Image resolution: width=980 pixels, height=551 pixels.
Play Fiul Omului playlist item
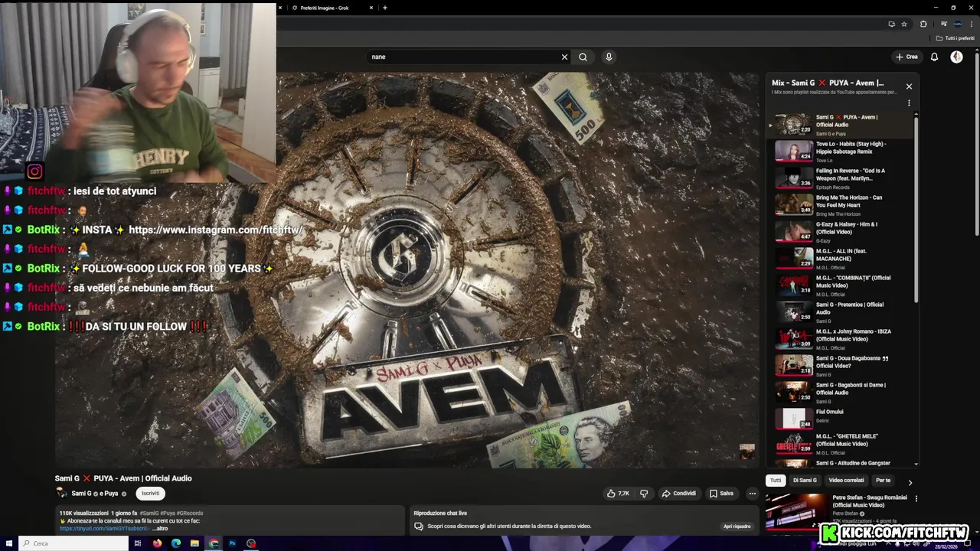(x=841, y=419)
